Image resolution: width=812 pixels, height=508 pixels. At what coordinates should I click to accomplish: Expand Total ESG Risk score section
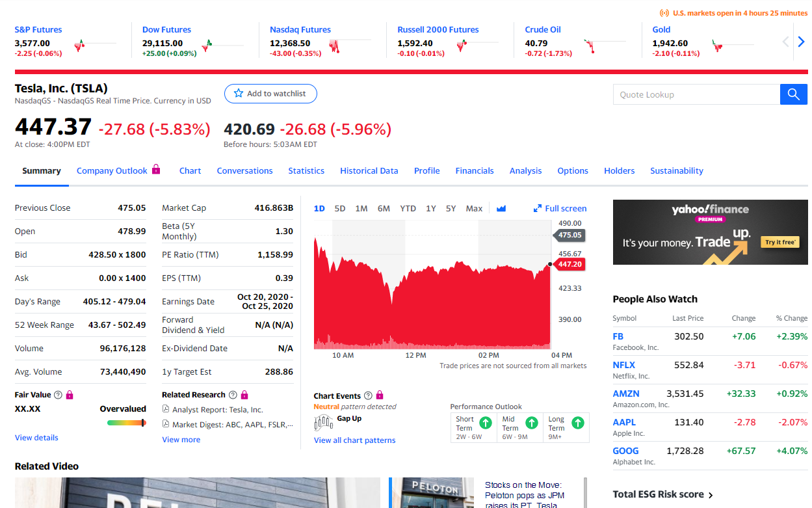click(x=662, y=494)
